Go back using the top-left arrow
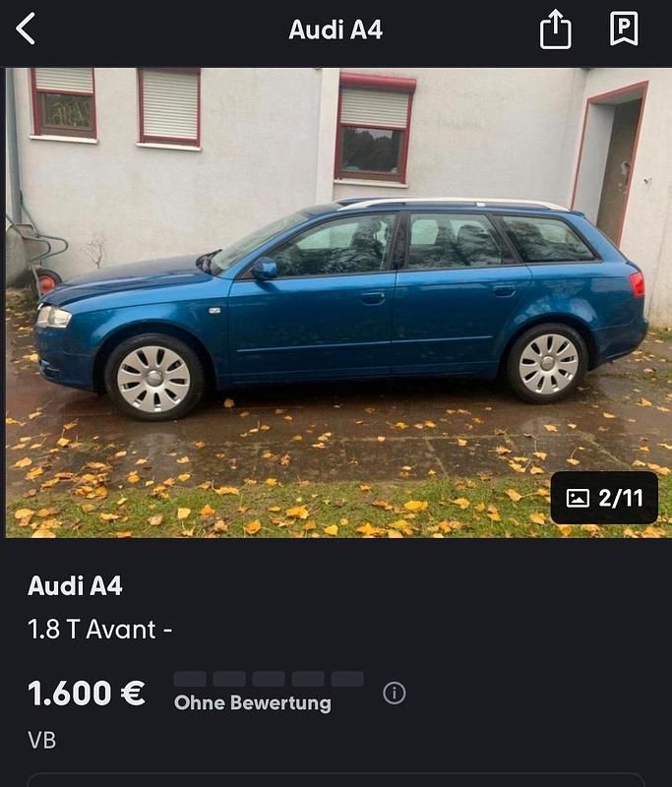The image size is (672, 787). 26,29
